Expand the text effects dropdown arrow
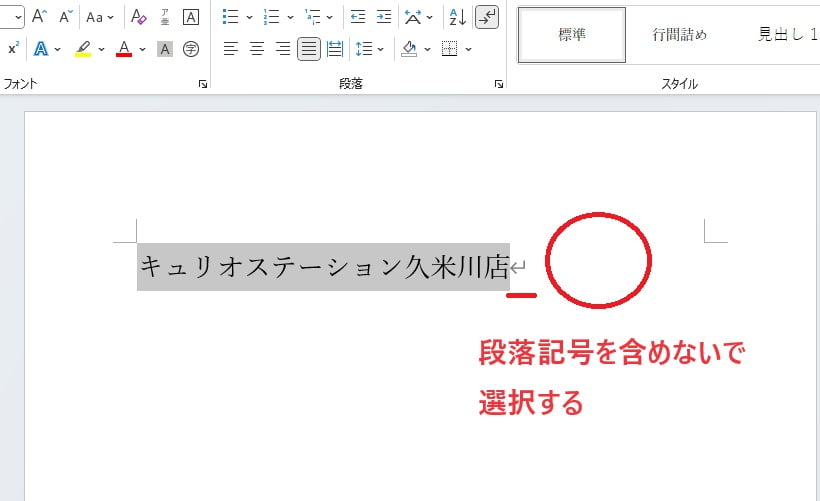Image resolution: width=820 pixels, height=501 pixels. (58, 50)
